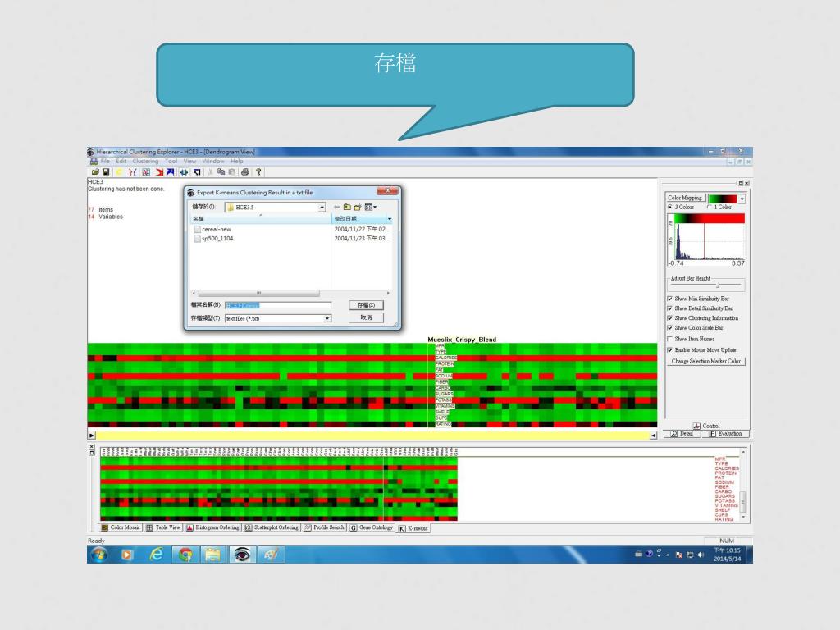Click the Paste toolbar icon
This screenshot has height=630, width=840.
(x=231, y=172)
